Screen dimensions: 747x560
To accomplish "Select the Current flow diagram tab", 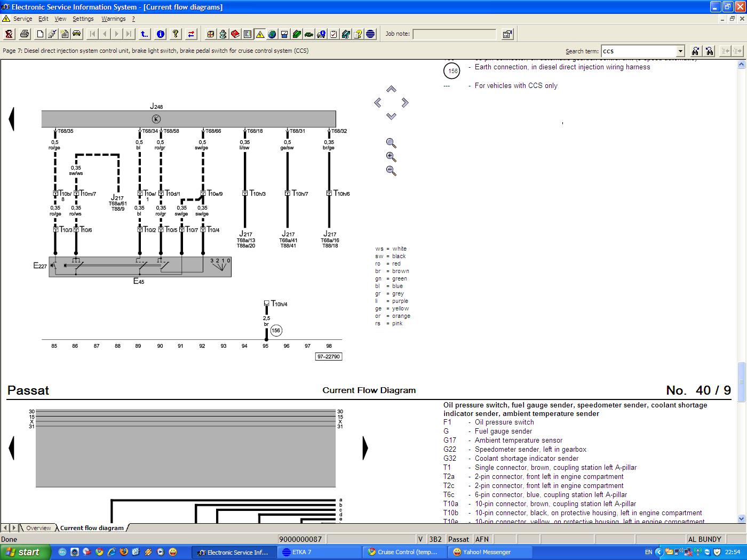I will pos(92,528).
